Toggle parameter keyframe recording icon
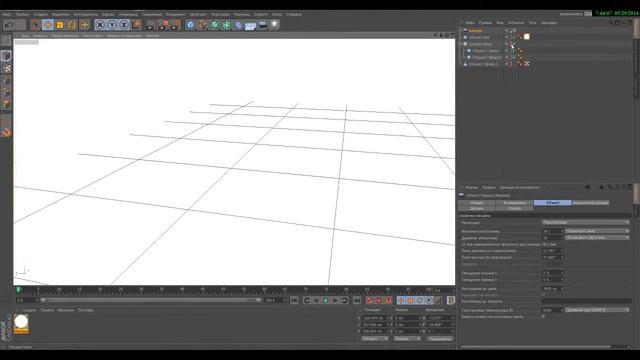The image size is (640, 360). tap(429, 300)
